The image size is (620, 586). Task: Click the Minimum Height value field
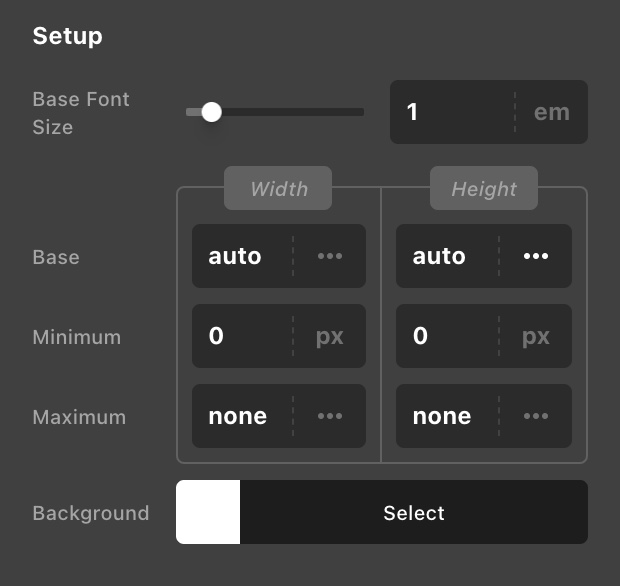447,336
